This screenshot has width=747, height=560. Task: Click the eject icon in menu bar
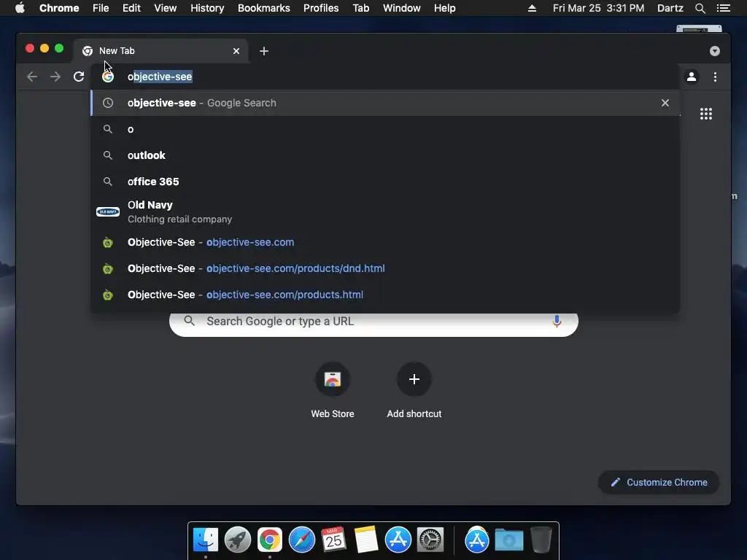(532, 8)
